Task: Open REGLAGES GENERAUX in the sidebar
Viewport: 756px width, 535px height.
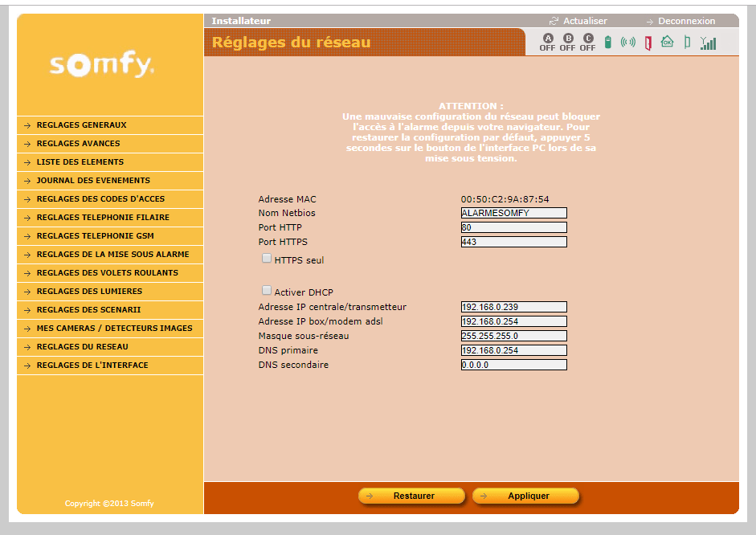Action: (81, 125)
